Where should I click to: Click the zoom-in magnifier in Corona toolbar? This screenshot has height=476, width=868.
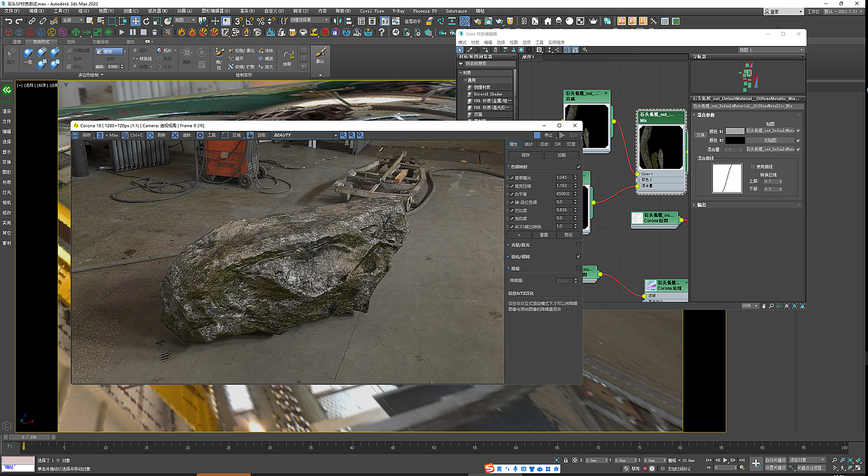343,136
